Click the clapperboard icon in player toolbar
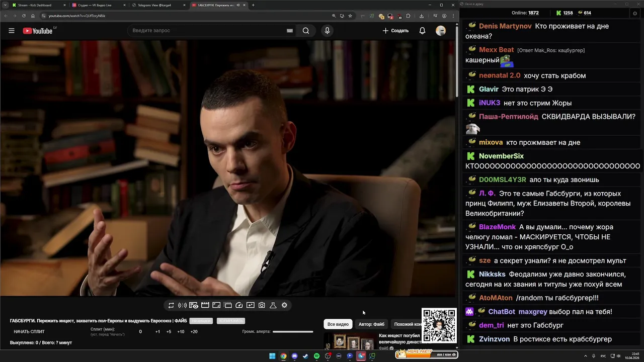 pyautogui.click(x=205, y=305)
